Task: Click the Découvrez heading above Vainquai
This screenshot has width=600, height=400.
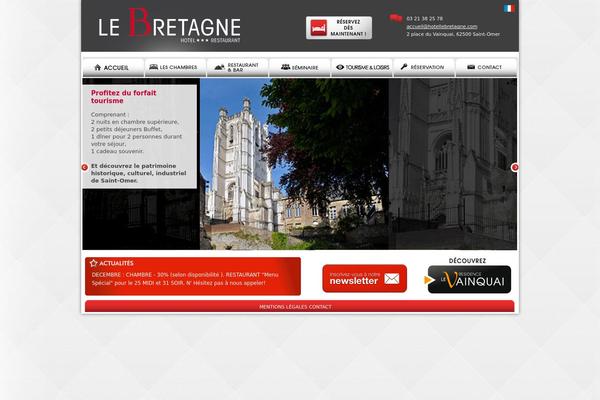Action: (467, 261)
